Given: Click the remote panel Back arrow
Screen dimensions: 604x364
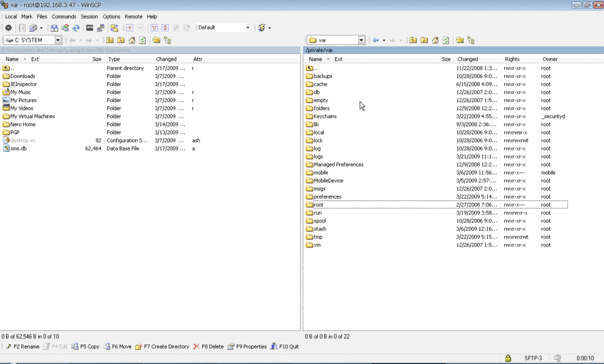Looking at the screenshot, I should coord(376,40).
